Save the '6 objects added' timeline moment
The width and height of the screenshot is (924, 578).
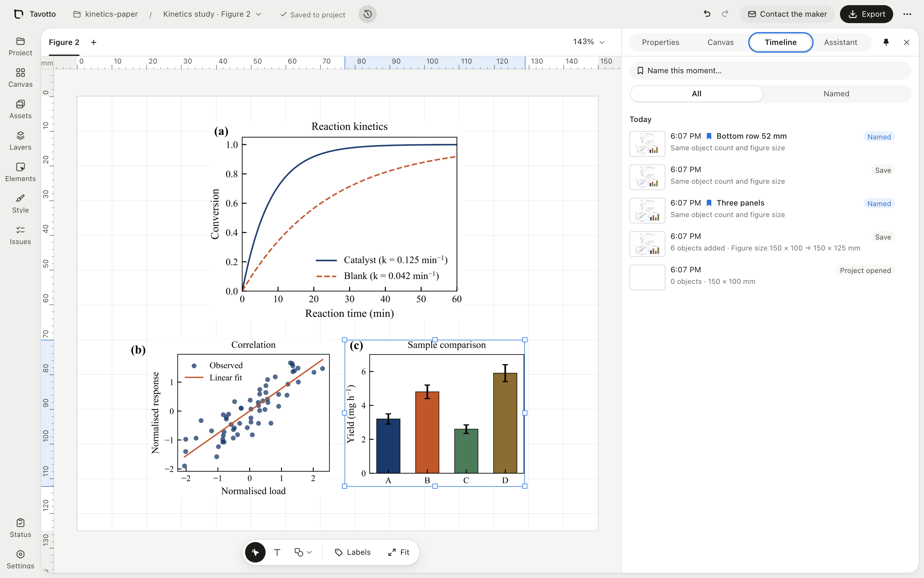(883, 237)
